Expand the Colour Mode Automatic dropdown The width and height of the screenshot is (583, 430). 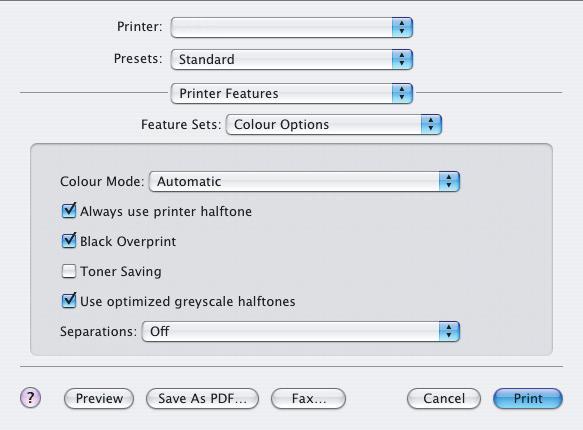304,181
